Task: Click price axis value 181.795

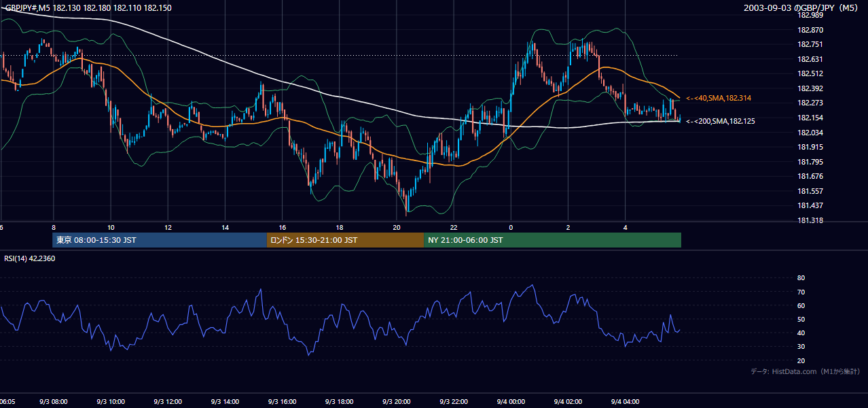Action: 810,162
